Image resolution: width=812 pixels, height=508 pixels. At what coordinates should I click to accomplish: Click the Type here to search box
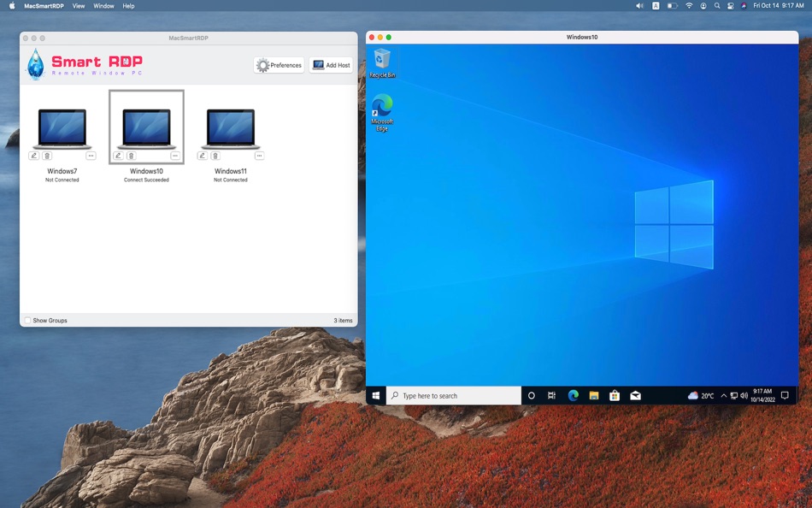pos(454,395)
